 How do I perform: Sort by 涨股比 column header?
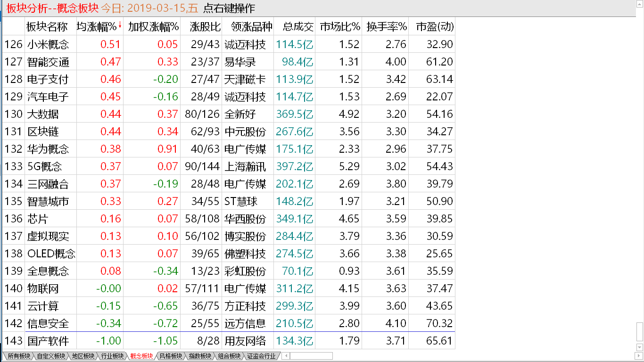click(206, 27)
